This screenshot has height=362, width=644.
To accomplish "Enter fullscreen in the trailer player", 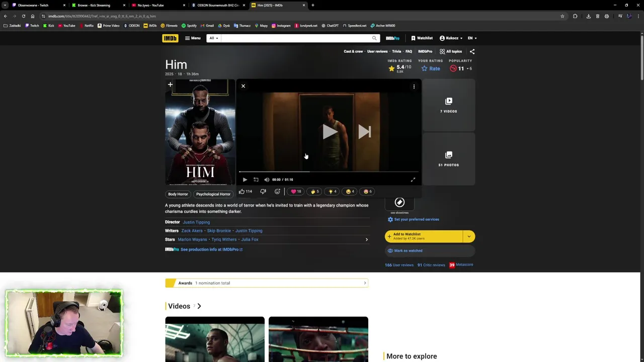I will tap(413, 179).
